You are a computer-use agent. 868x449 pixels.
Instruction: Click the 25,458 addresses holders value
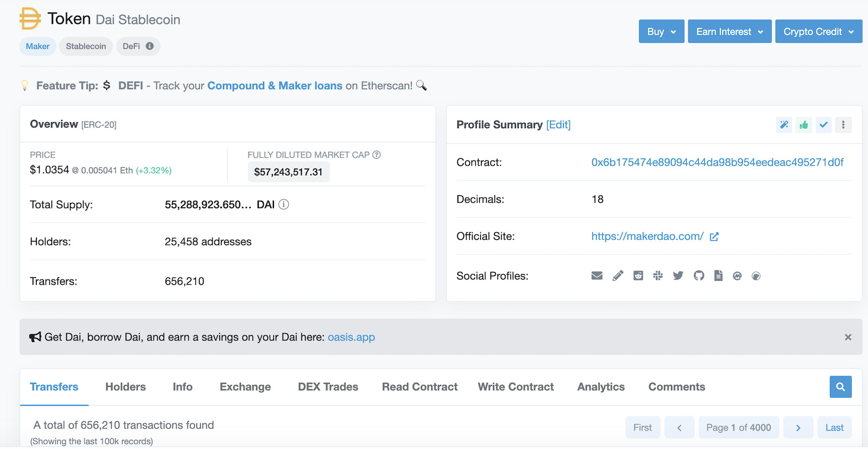tap(208, 242)
